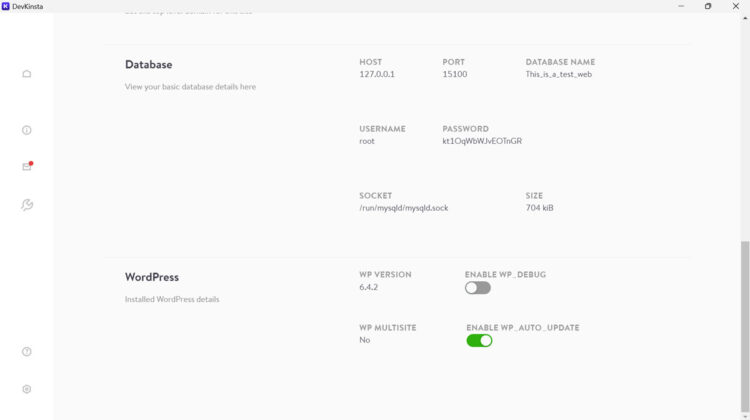
Task: Click the WordPress section heading
Action: [x=152, y=277]
